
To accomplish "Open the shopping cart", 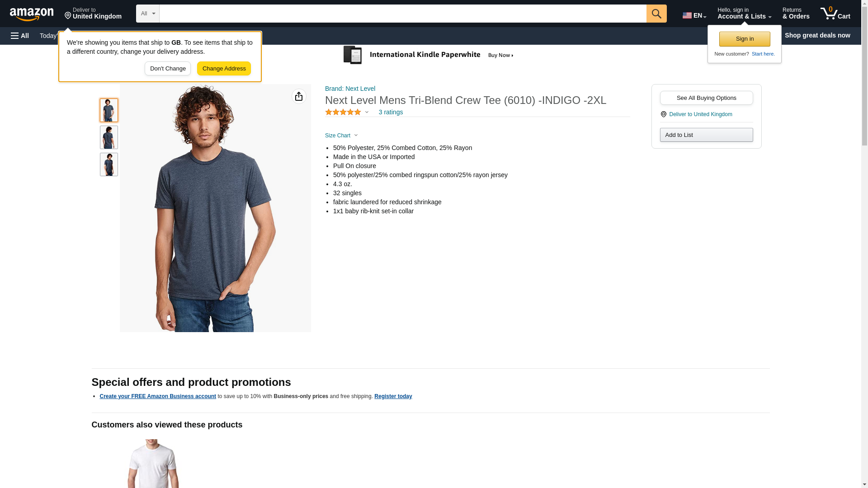I will 835,14.
